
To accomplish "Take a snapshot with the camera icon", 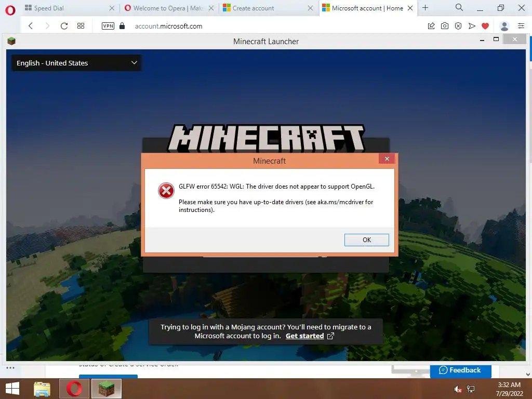I will [445, 26].
